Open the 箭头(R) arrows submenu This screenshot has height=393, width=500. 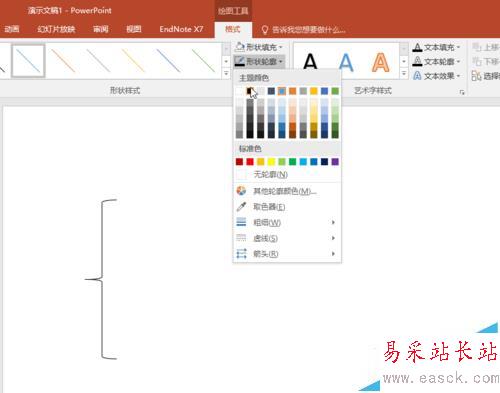[287, 254]
